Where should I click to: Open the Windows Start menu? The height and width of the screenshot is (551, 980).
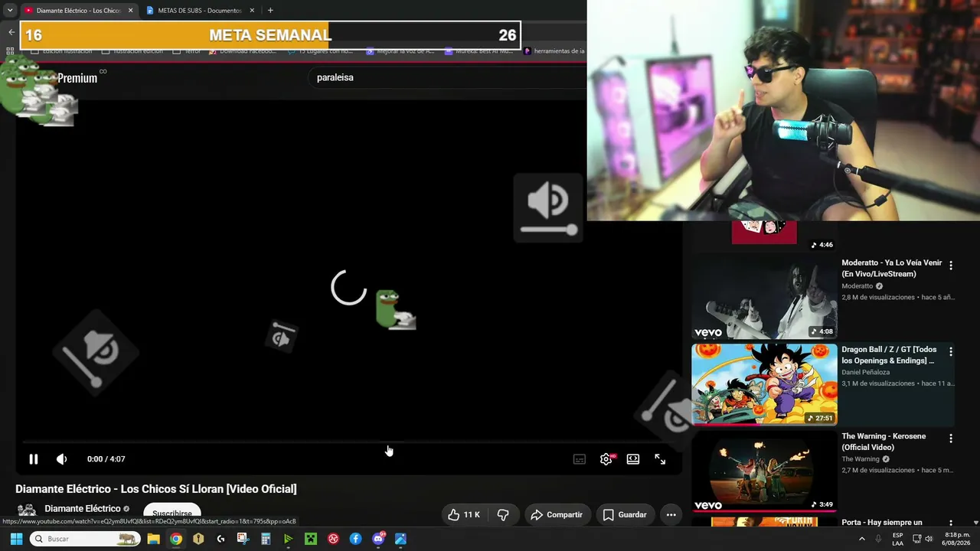pyautogui.click(x=16, y=539)
